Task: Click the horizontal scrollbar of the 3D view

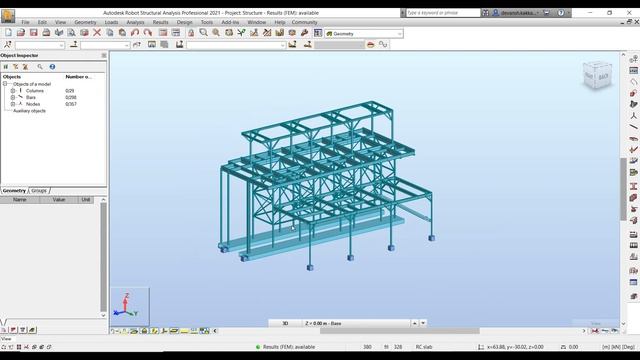Action: click(x=400, y=331)
